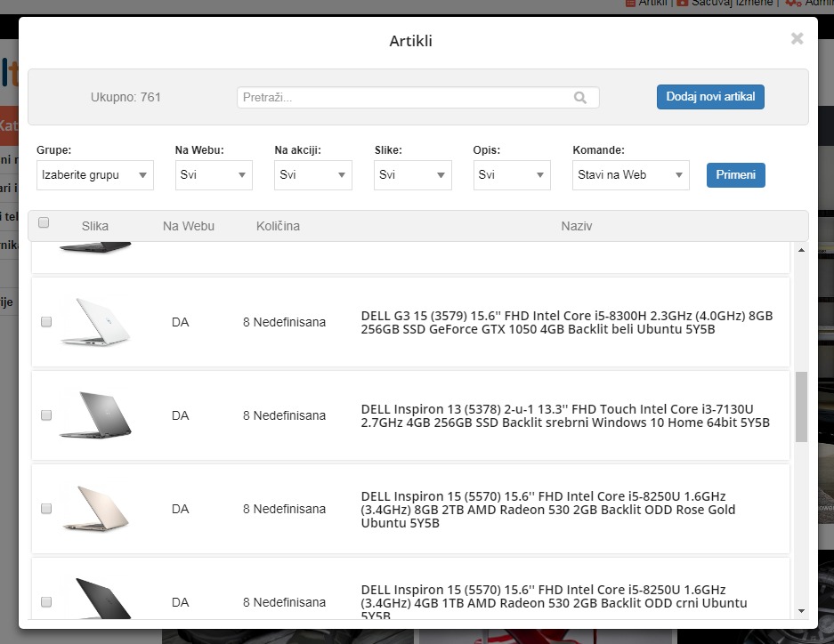Click 8 Nedefinisana in the crni Ubuntu row
The width and height of the screenshot is (834, 644).
(285, 602)
